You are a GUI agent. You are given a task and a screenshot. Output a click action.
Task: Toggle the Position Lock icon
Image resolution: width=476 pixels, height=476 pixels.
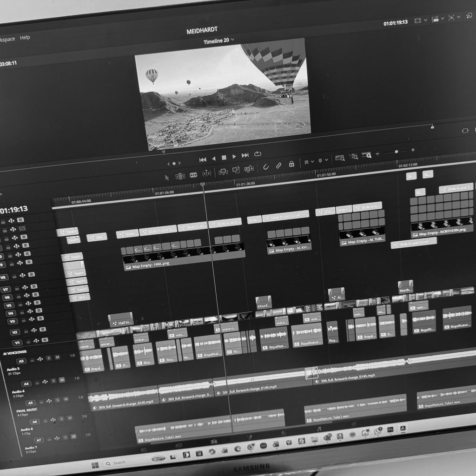291,164
